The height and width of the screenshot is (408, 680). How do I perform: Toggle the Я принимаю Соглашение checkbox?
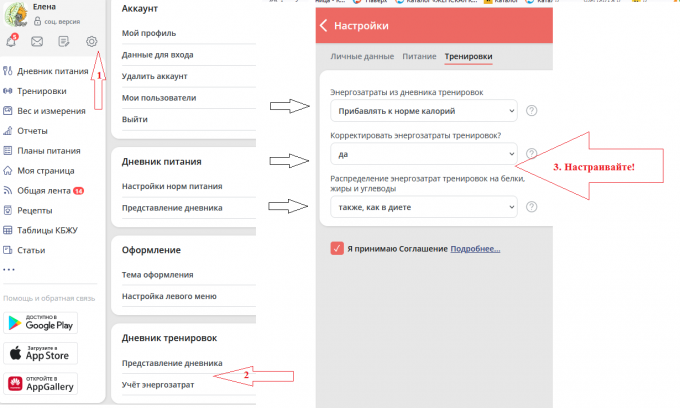pyautogui.click(x=337, y=248)
